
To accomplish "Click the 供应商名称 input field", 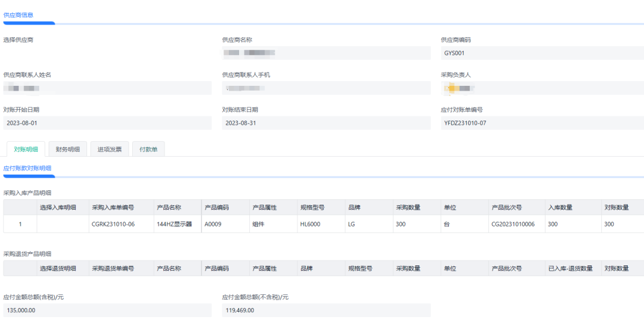I will point(326,53).
